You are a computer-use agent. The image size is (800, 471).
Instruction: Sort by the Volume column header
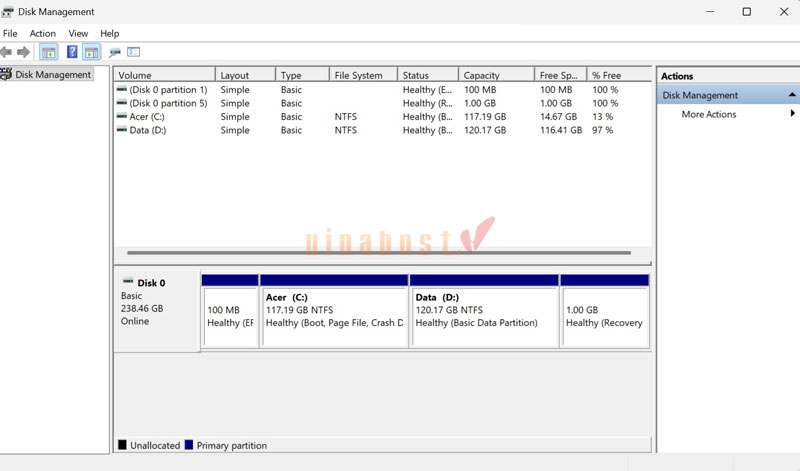pos(164,75)
